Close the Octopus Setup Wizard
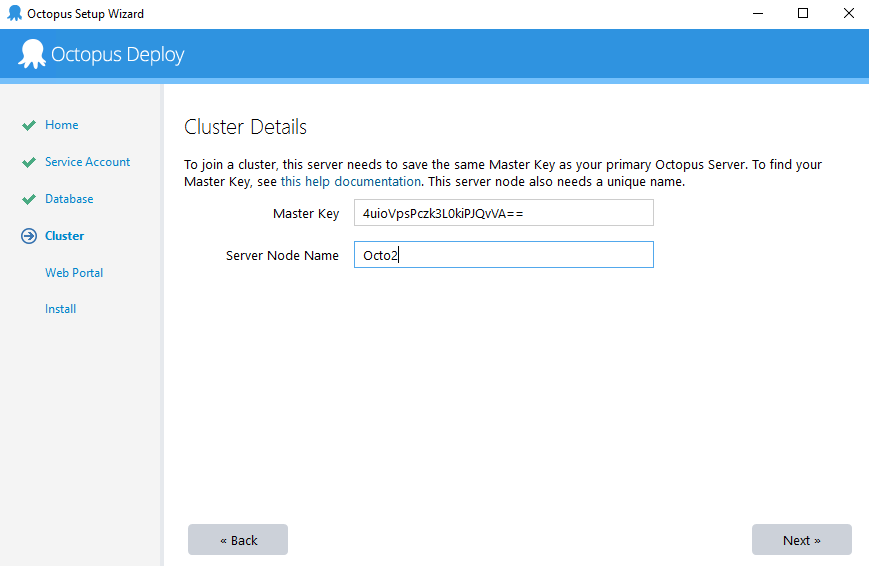Screen dimensions: 869x566 847,14
